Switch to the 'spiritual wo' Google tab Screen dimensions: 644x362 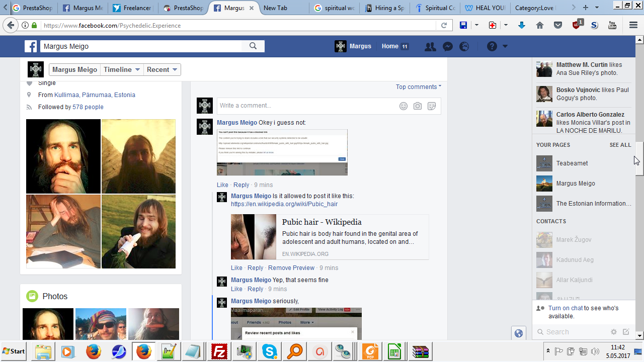(x=334, y=8)
